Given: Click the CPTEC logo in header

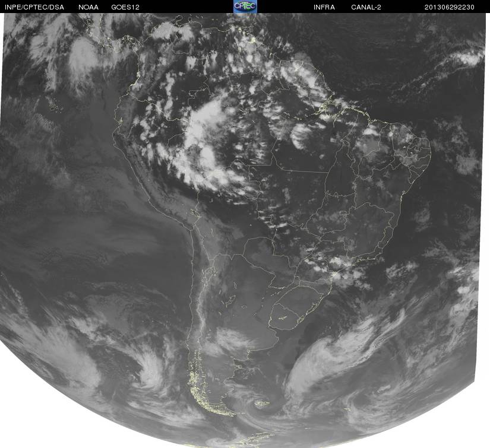Looking at the screenshot, I should click(x=245, y=7).
